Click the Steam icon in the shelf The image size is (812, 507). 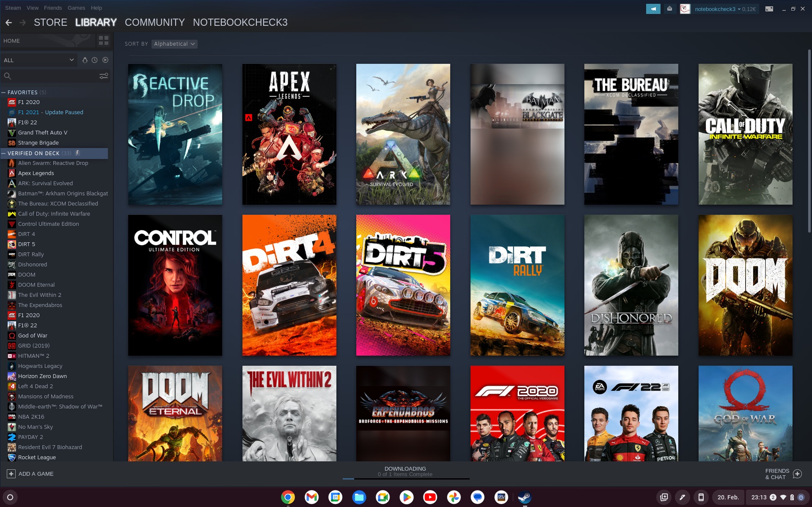click(525, 497)
